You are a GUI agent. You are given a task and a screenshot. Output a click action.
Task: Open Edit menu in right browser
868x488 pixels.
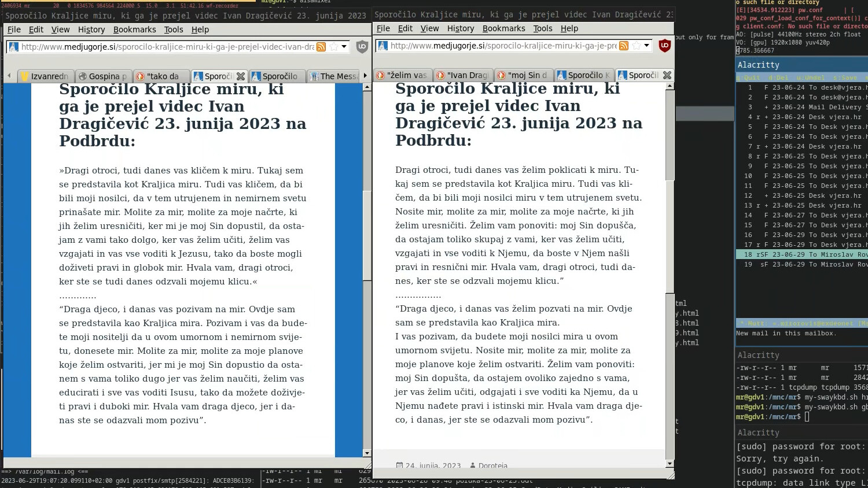(x=405, y=28)
